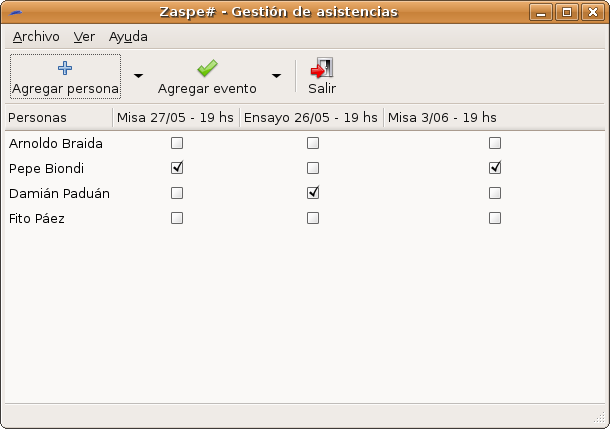Open the Ayuda menu
Screen dimensions: 610x429
tap(128, 36)
